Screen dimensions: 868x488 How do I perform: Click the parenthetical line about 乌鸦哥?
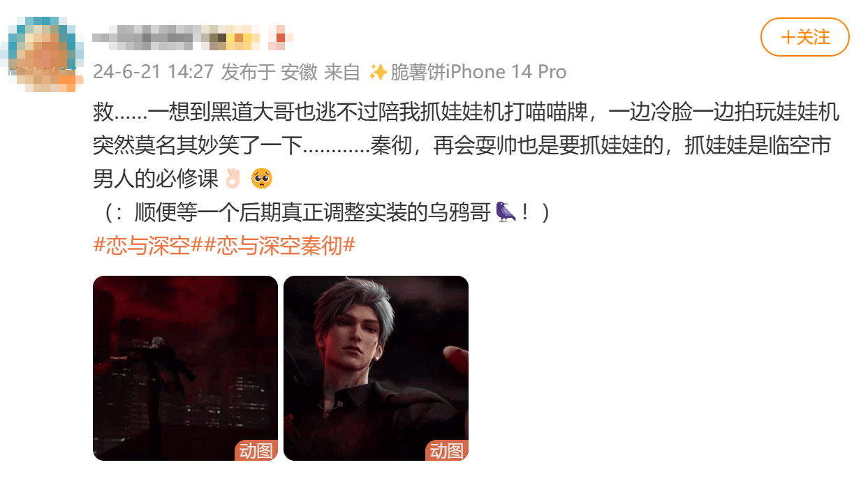(x=322, y=212)
